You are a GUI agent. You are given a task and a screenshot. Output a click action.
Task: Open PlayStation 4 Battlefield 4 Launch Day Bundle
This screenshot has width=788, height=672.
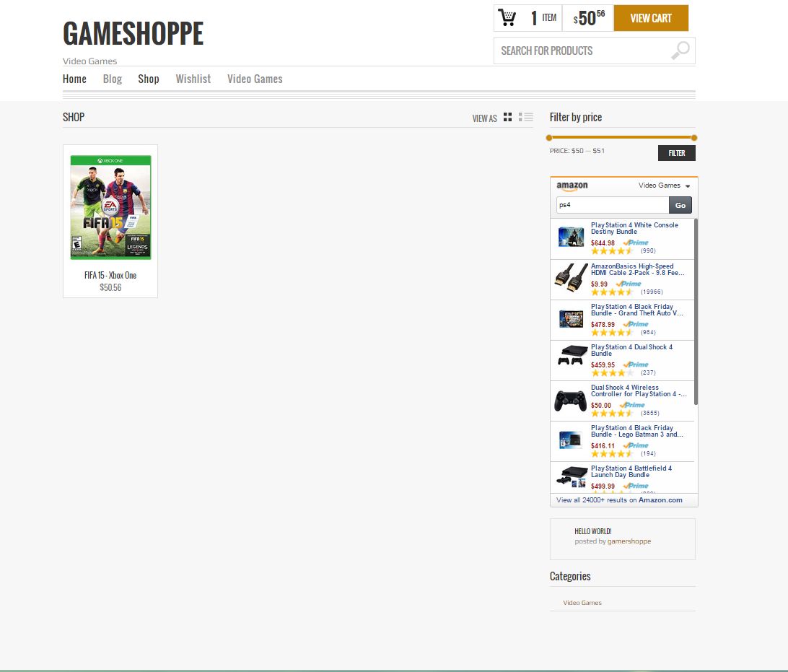click(x=631, y=471)
